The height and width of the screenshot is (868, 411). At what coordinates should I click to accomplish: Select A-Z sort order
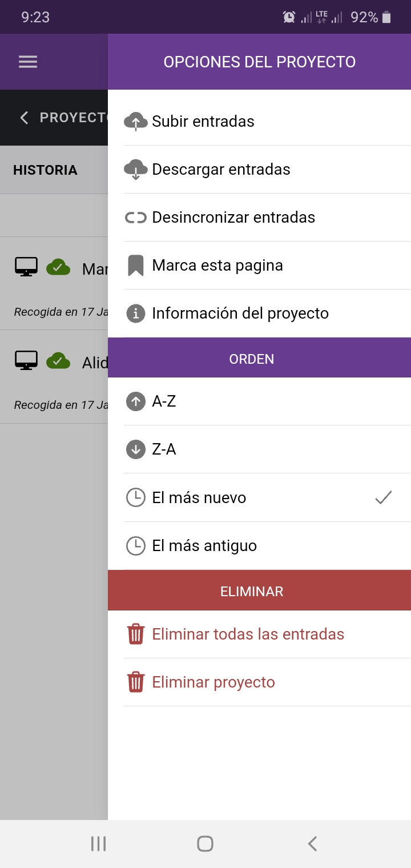164,401
